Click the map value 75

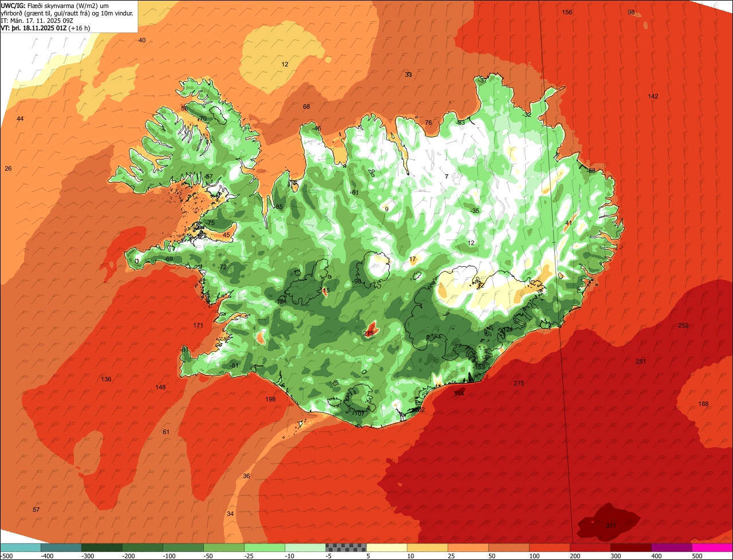pos(211,223)
